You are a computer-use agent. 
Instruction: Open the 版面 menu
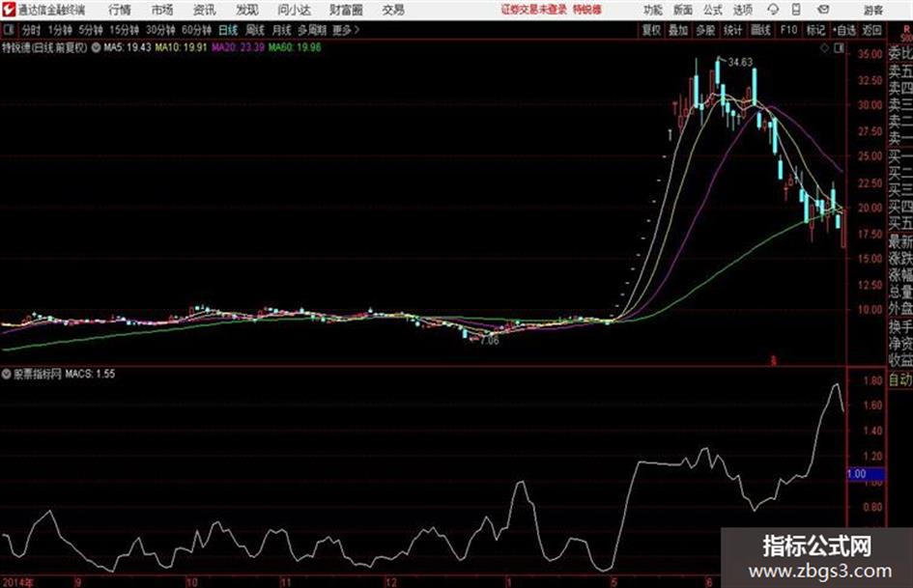[x=682, y=10]
